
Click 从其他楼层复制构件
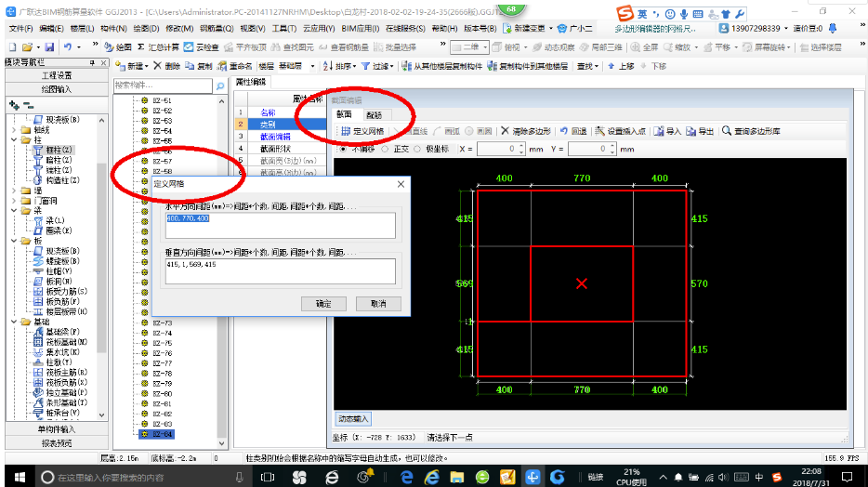point(442,66)
